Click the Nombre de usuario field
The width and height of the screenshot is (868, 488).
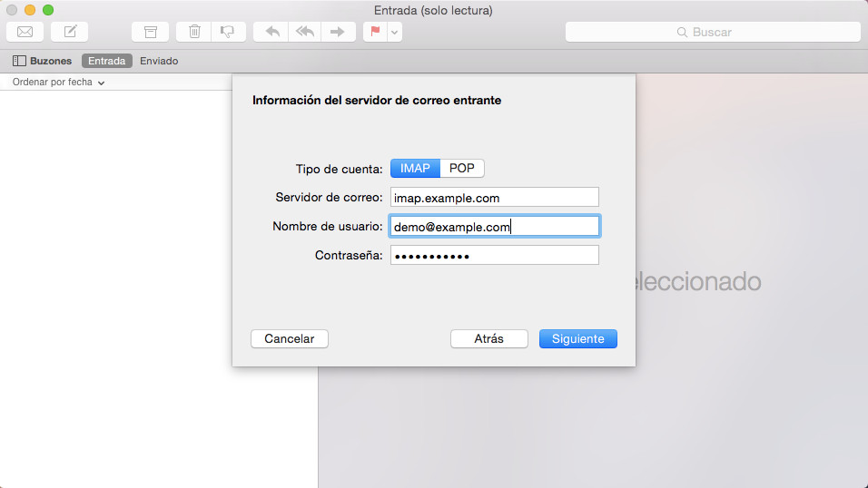tap(494, 226)
